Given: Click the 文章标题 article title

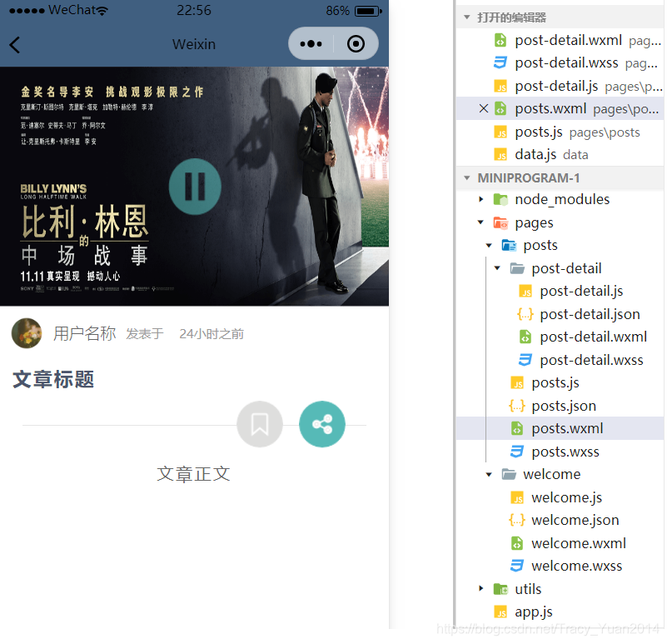Looking at the screenshot, I should pyautogui.click(x=53, y=379).
